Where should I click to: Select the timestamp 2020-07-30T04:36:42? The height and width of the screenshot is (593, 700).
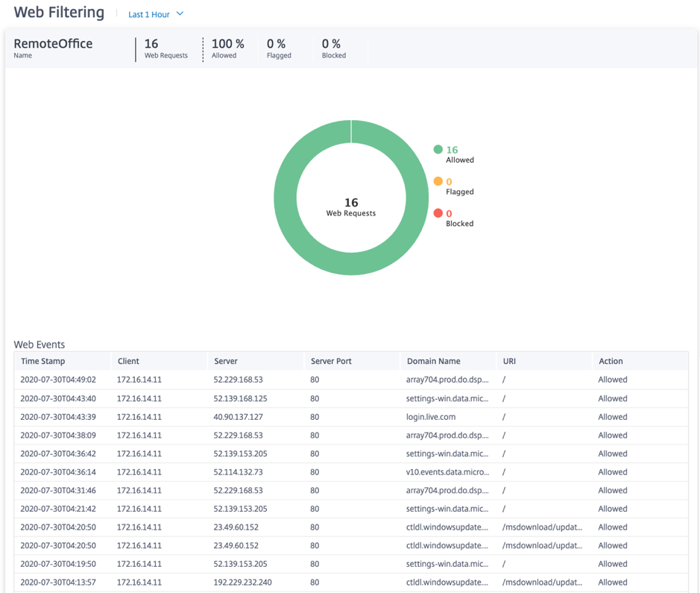click(58, 454)
